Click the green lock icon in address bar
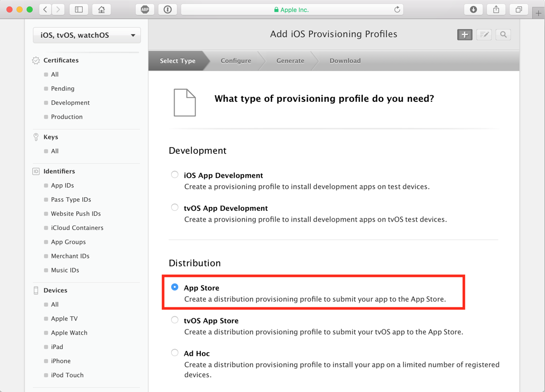Viewport: 545px width, 392px height. click(277, 10)
